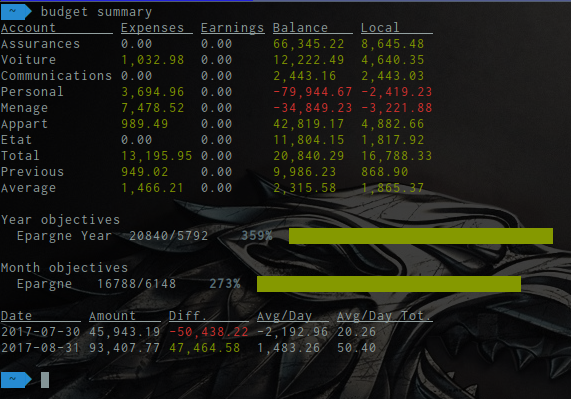The height and width of the screenshot is (399, 571).
Task: Click the Assurances balance 66,345.22
Action: tap(309, 44)
